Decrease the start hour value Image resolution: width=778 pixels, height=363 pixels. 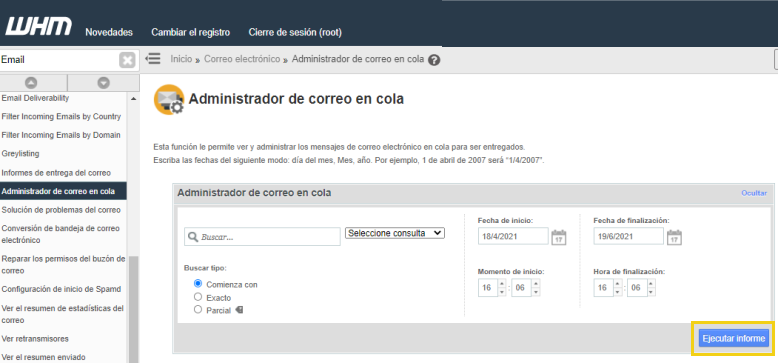[502, 292]
